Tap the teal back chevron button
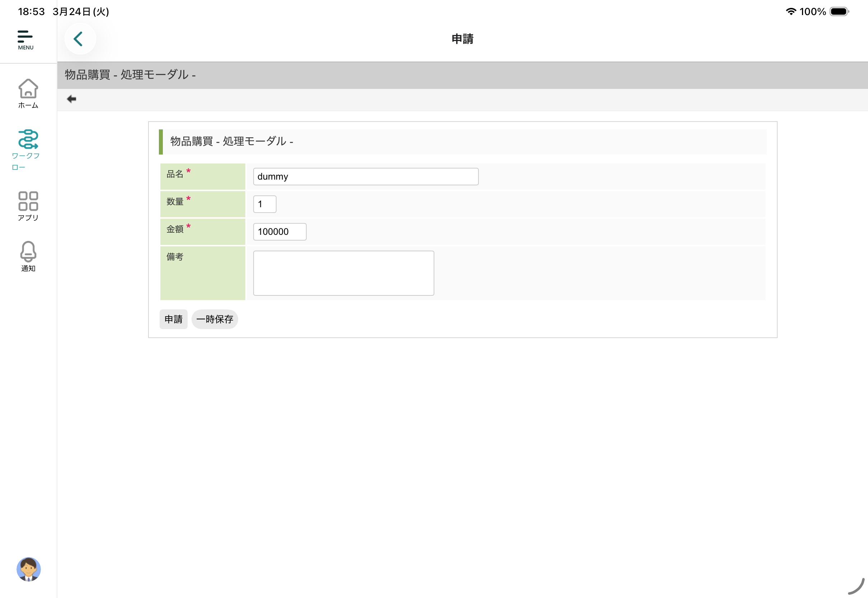Viewport: 868px width, 598px height. [x=79, y=39]
